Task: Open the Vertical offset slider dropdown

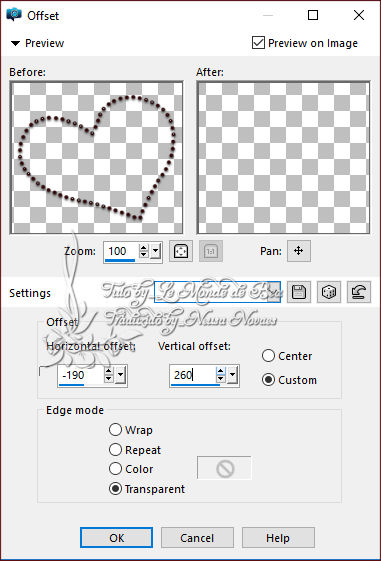Action: click(x=233, y=375)
